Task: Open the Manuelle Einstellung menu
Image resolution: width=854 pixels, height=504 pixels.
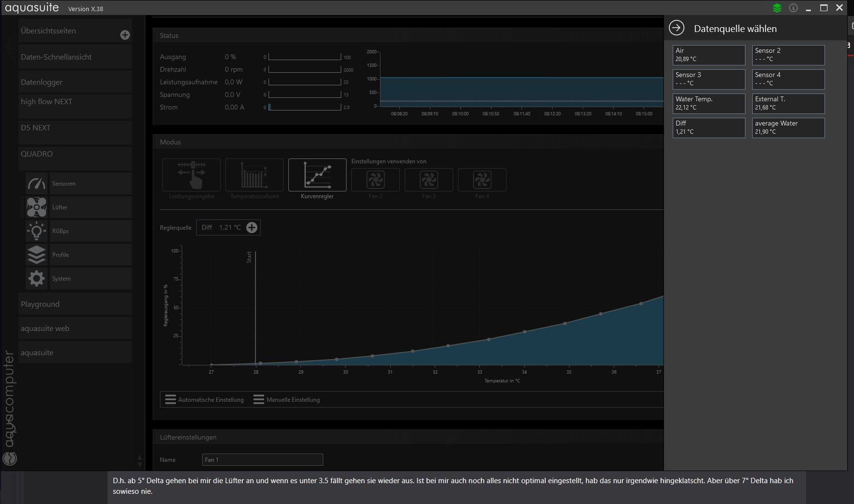Action: [286, 399]
